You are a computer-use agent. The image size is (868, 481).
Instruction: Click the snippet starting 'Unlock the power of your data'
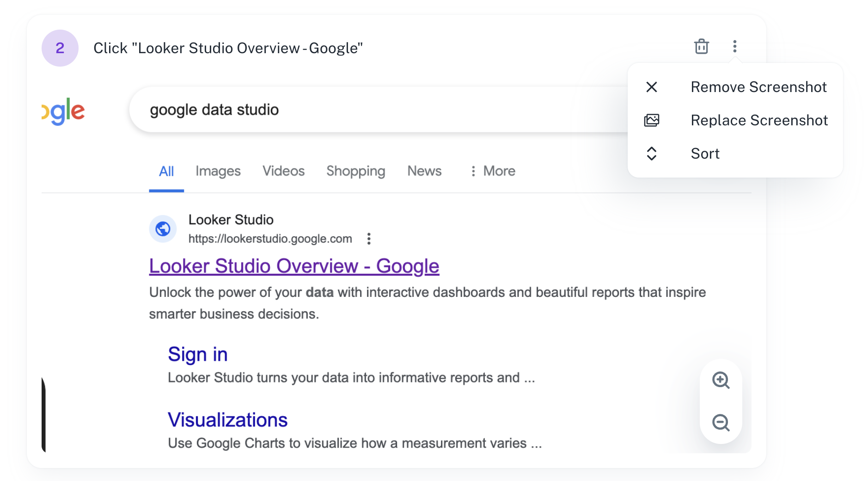pyautogui.click(x=428, y=303)
